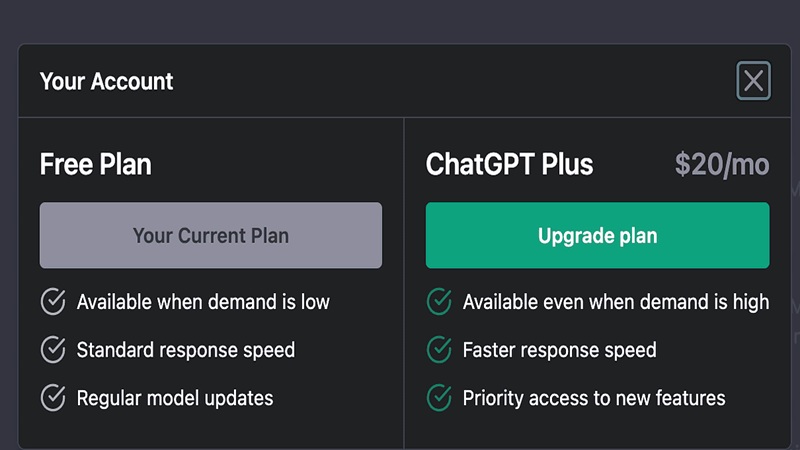This screenshot has width=800, height=450.
Task: Click checkmark icon next to 'Standard response speed'
Action: point(53,350)
